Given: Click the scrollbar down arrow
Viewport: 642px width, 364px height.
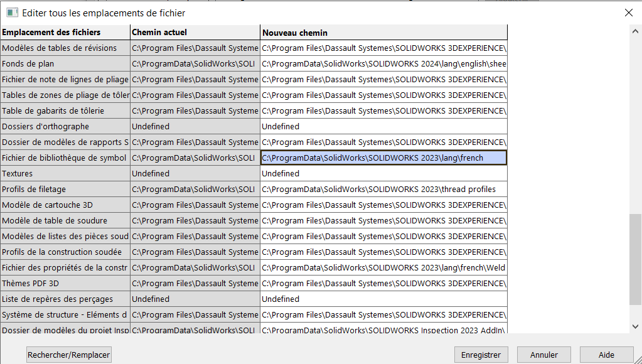Looking at the screenshot, I should click(636, 326).
